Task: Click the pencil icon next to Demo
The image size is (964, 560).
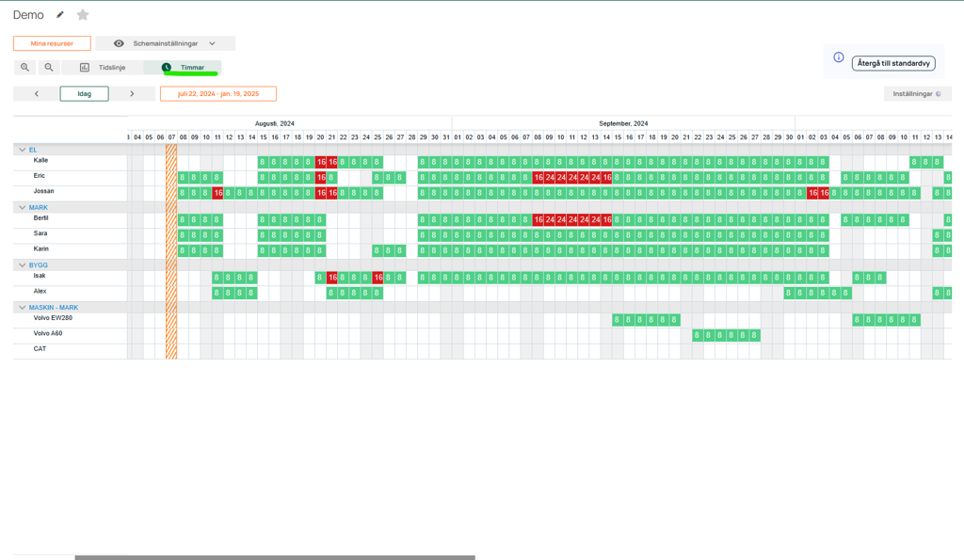Action: point(60,15)
